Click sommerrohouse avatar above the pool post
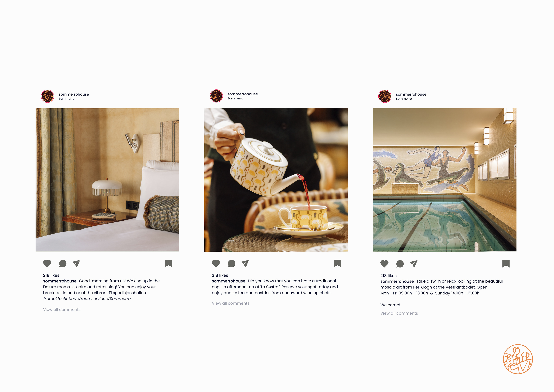Image resolution: width=554 pixels, height=392 pixels. pos(385,96)
